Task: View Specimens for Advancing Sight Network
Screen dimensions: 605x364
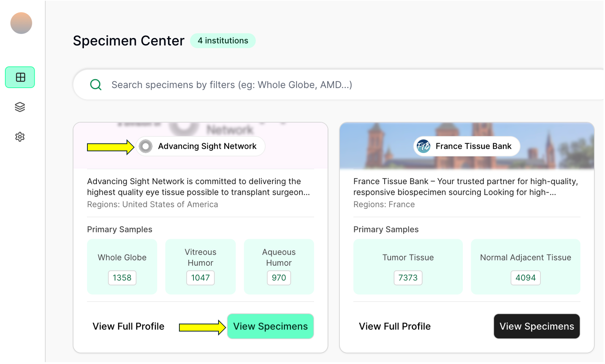Action: [x=271, y=326]
